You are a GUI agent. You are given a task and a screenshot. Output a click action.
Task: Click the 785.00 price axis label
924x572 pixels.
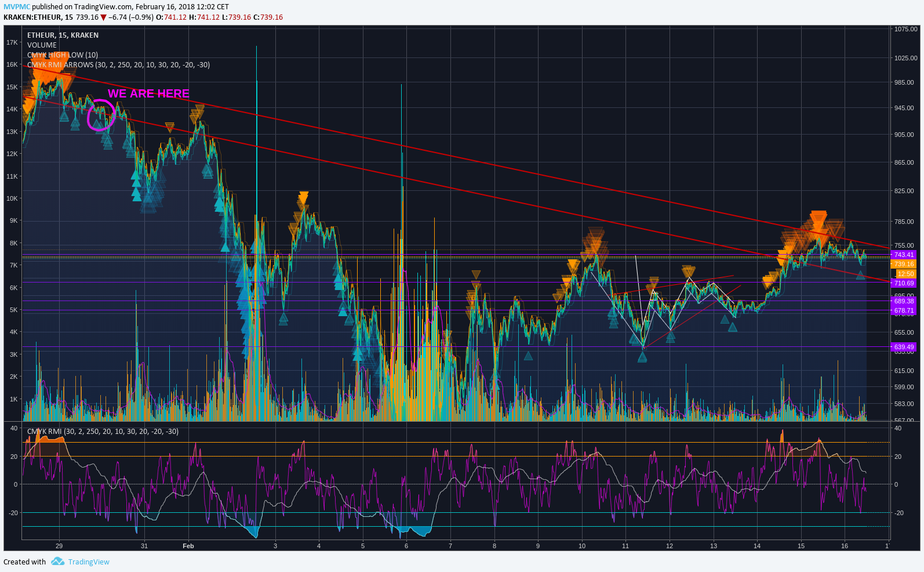click(x=904, y=222)
